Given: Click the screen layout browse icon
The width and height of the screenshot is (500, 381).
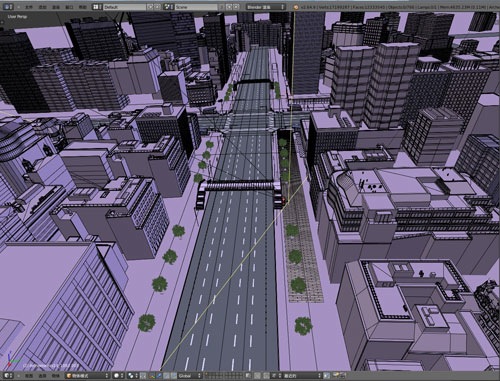Looking at the screenshot, I should (97, 7).
